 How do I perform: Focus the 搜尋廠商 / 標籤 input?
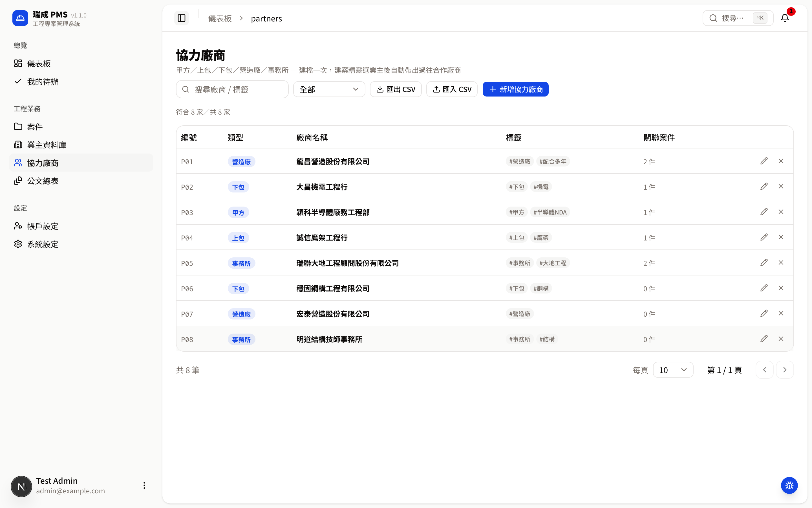tap(232, 89)
